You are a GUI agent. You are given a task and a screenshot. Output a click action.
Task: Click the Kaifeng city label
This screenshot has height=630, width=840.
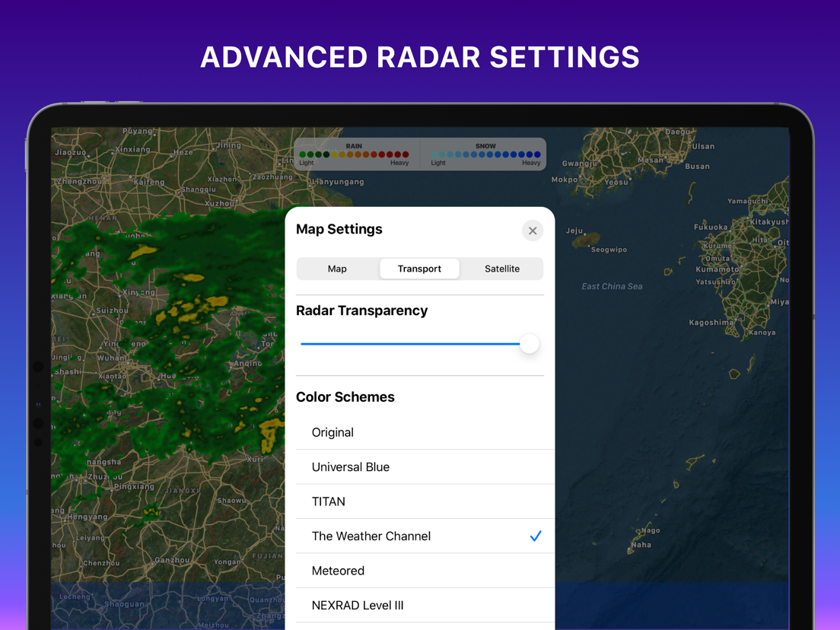149,182
